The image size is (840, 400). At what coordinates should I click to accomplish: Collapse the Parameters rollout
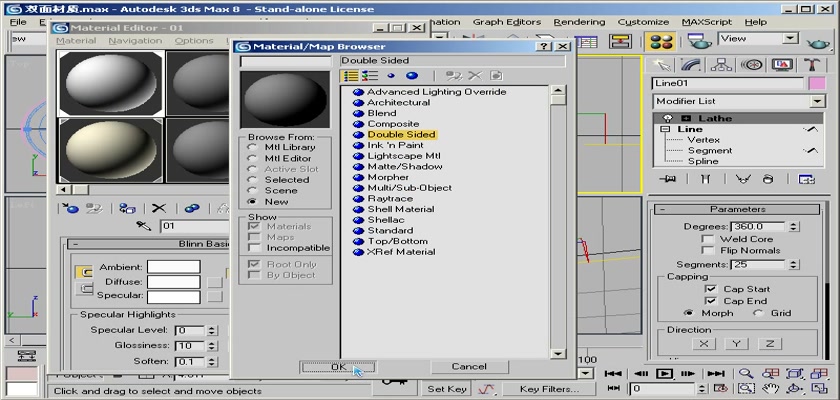[x=662, y=209]
